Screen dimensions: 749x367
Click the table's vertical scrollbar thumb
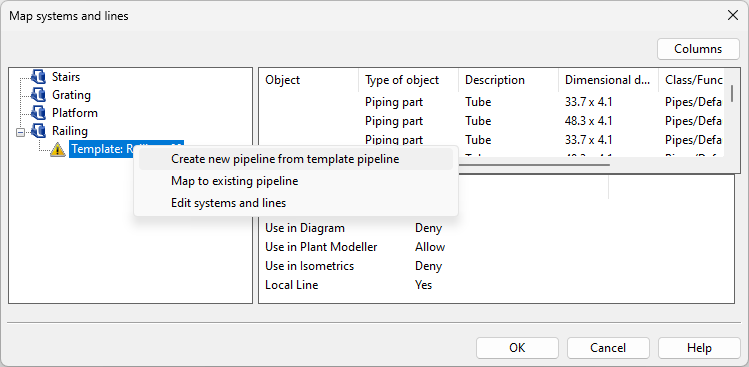pos(732,93)
